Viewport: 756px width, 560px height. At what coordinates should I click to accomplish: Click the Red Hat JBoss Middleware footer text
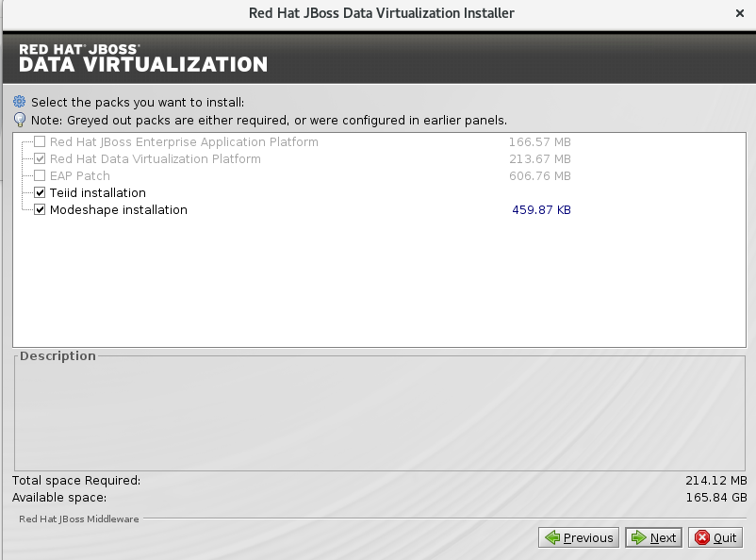(79, 519)
